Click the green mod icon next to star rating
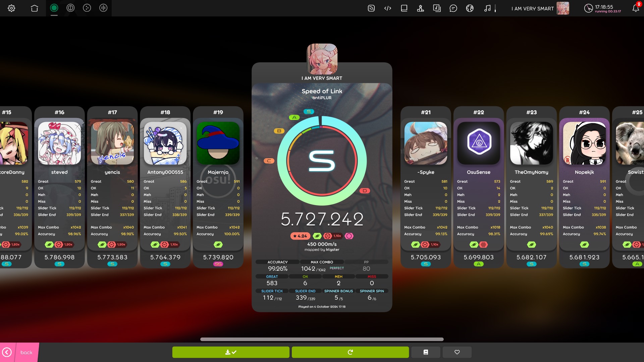 (317, 236)
